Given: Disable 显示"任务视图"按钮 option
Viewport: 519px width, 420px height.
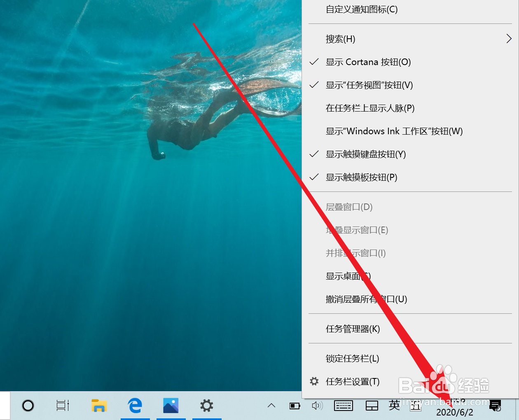Looking at the screenshot, I should pos(371,85).
